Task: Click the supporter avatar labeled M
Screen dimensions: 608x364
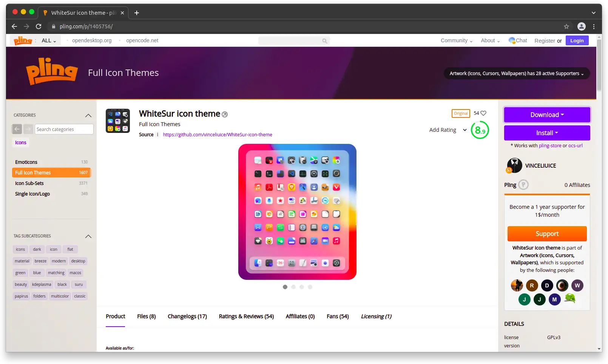Action: click(x=554, y=299)
